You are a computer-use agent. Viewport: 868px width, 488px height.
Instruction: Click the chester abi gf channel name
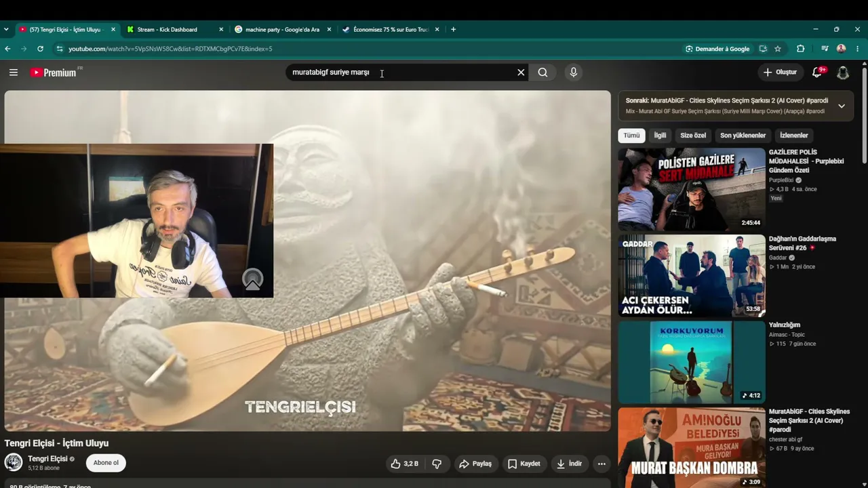tap(786, 439)
